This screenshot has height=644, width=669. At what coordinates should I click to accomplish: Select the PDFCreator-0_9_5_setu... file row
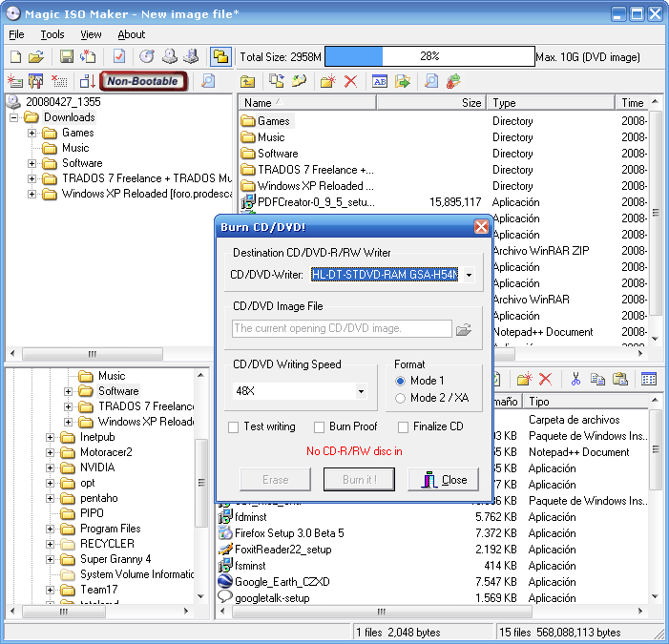click(316, 201)
